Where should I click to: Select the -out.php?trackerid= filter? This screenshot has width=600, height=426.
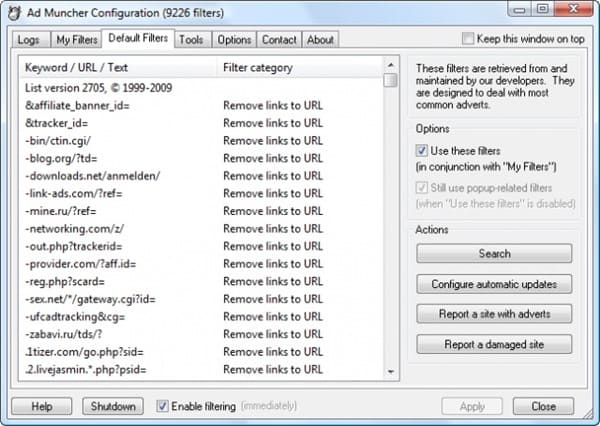coord(201,246)
